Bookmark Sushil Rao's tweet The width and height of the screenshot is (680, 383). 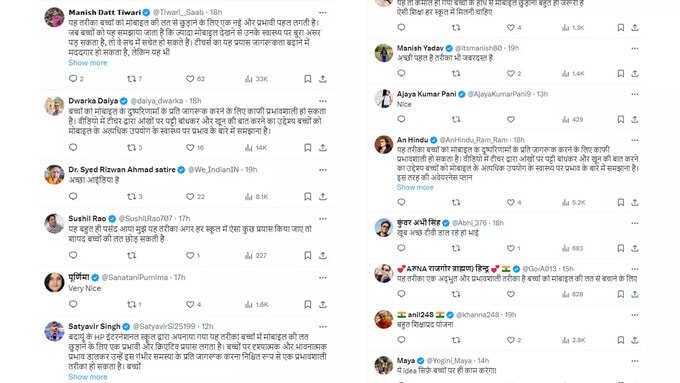coord(307,255)
